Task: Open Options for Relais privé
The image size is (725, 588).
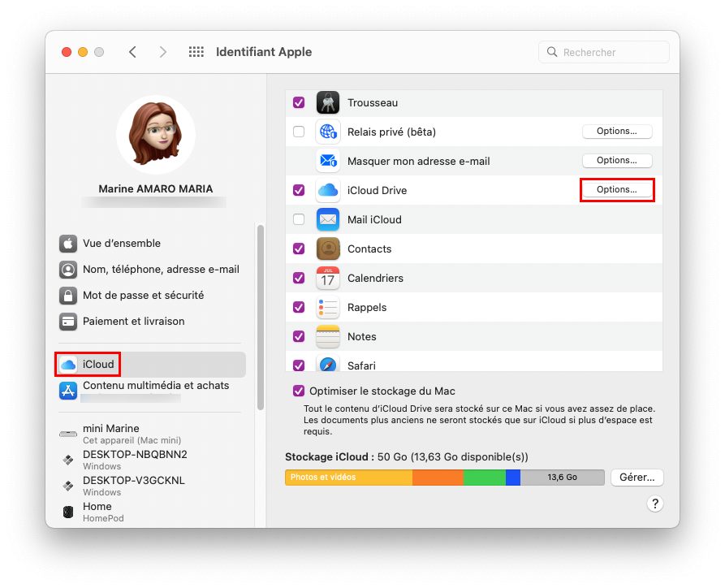Action: 617,132
